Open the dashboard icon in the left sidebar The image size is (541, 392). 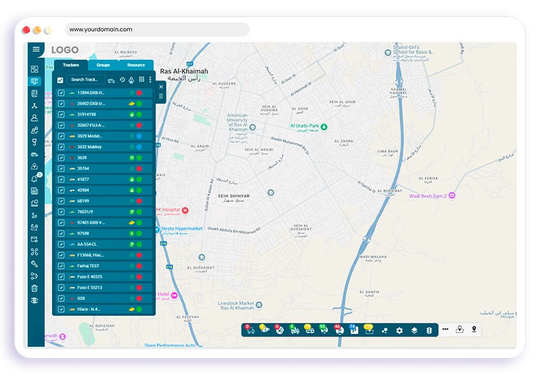[34, 70]
